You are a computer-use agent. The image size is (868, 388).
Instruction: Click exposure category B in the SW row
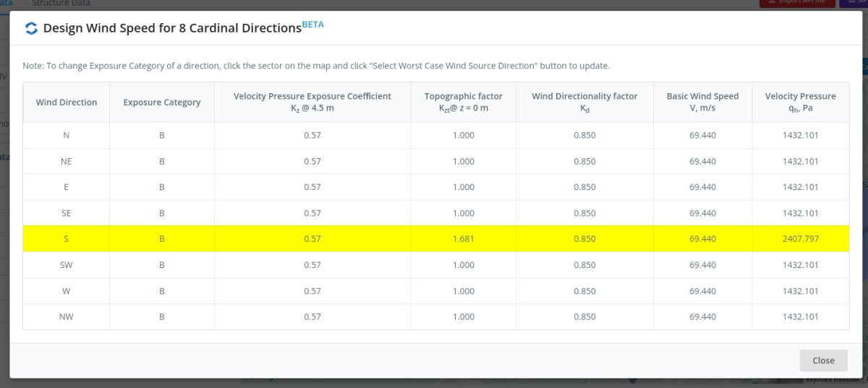coord(161,265)
